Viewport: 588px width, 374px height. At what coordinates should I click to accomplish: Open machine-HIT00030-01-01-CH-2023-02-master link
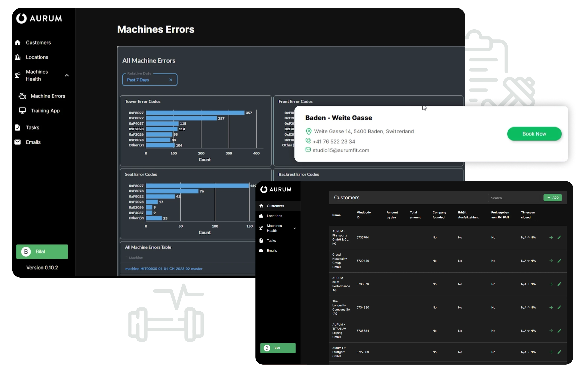164,269
